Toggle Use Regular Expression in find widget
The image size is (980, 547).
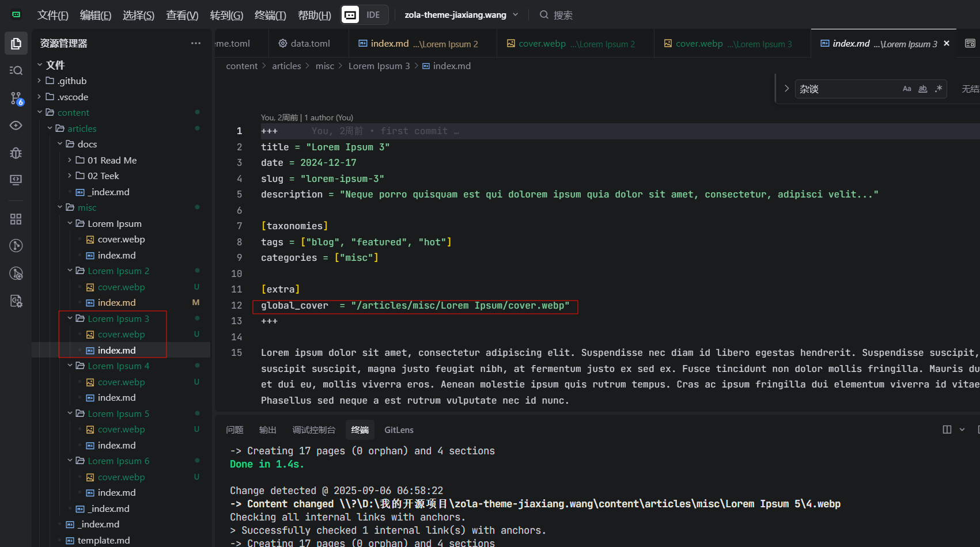939,89
